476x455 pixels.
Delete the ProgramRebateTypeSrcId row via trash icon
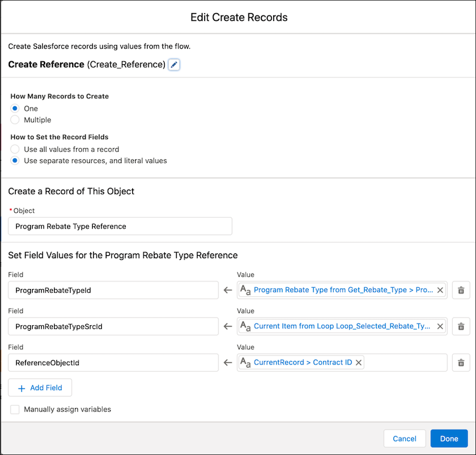tap(461, 326)
